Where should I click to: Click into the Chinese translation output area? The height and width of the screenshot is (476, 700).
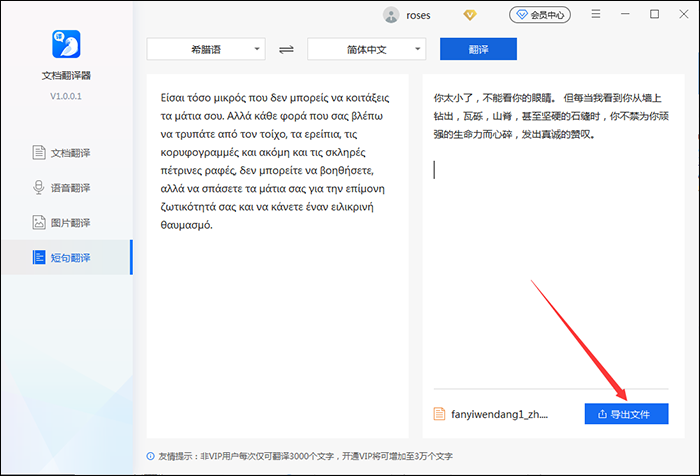553,230
